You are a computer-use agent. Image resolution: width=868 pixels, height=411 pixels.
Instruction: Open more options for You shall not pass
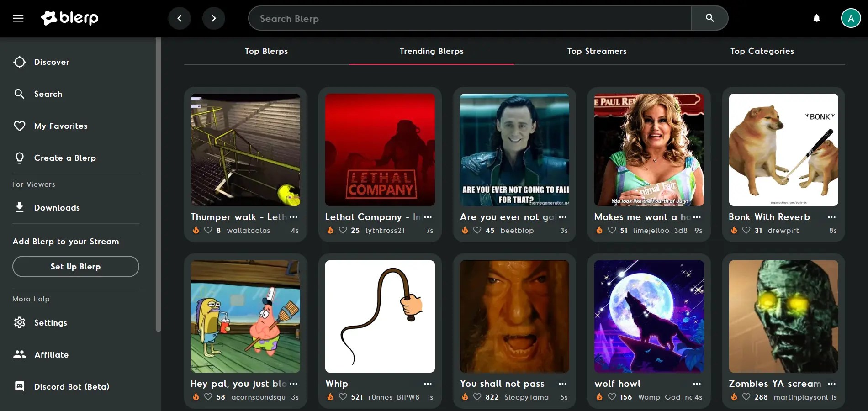click(x=563, y=384)
